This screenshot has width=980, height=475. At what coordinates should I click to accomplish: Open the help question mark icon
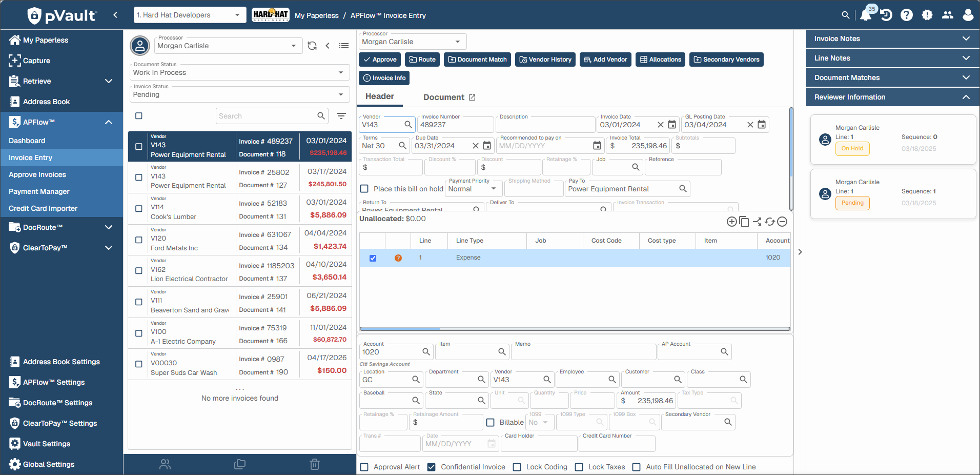pos(907,15)
